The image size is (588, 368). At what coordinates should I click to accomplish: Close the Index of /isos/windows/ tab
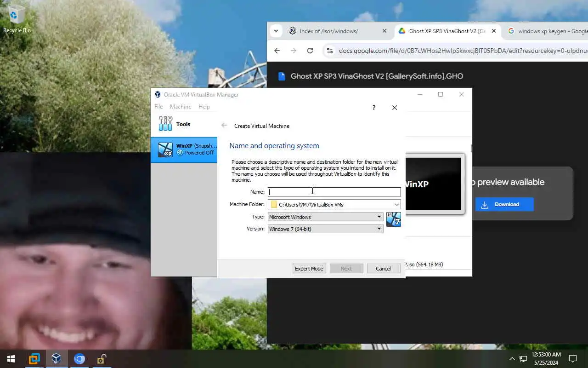coord(384,31)
